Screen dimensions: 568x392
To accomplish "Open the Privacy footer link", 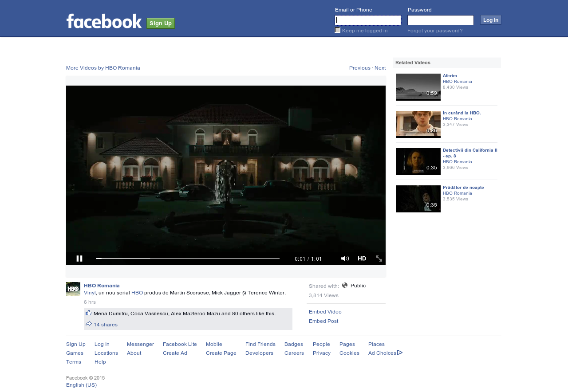I will click(x=322, y=353).
